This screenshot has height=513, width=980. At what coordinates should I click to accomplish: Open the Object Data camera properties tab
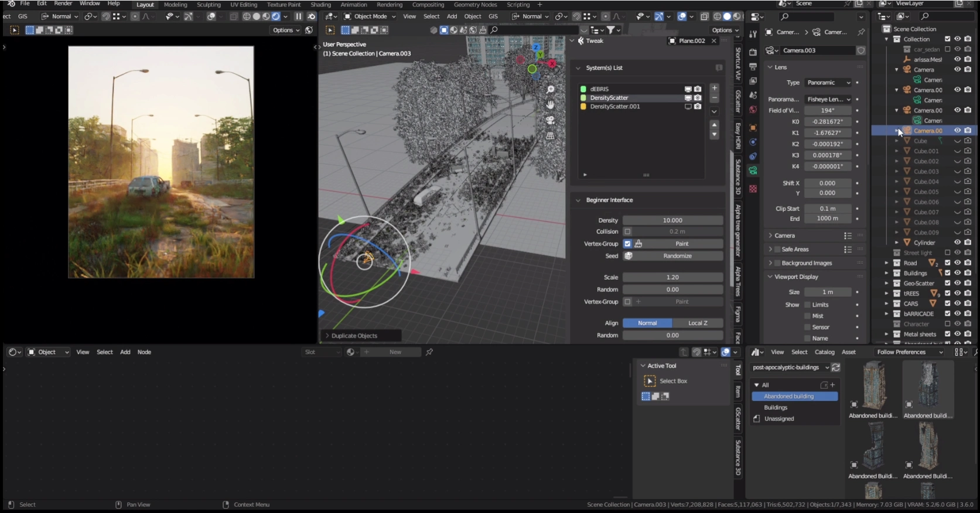(753, 171)
